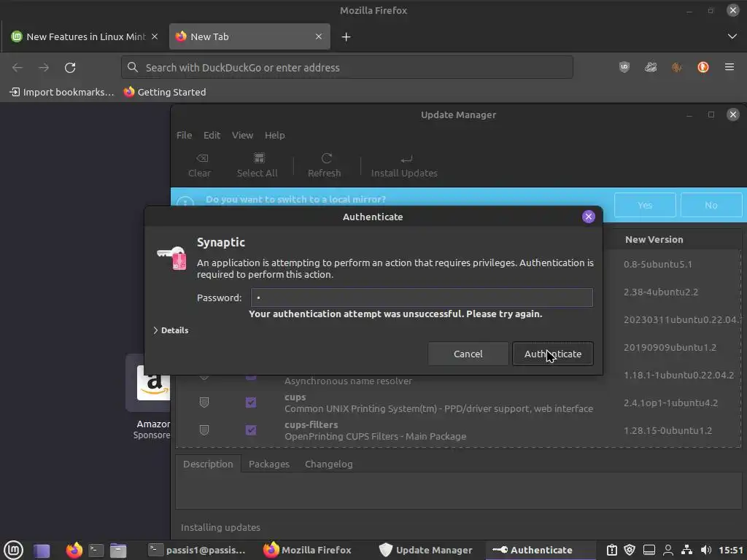
Task: Click version 20190909ubuntu1.2
Action: (670, 348)
